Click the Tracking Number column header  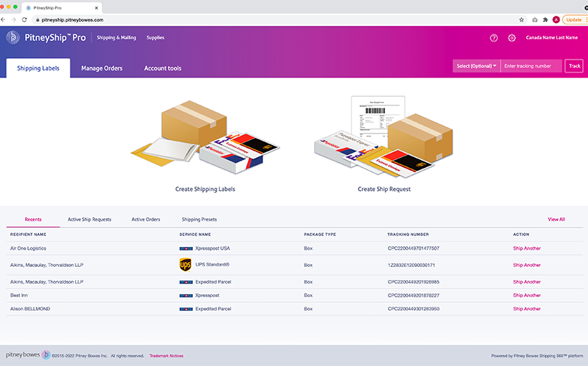point(408,234)
